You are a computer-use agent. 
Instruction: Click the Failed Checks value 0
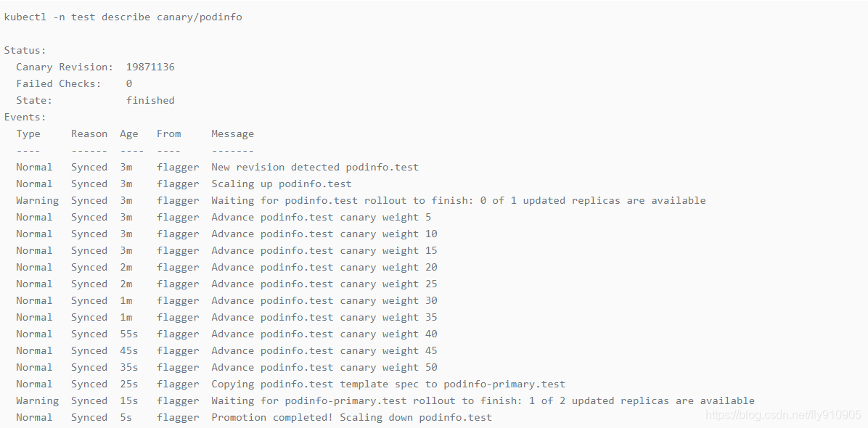[x=129, y=83]
